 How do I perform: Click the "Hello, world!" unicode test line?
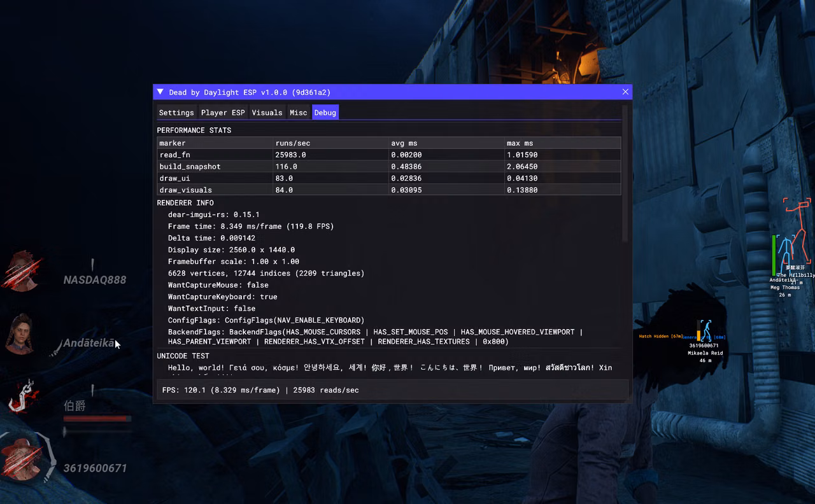point(390,368)
